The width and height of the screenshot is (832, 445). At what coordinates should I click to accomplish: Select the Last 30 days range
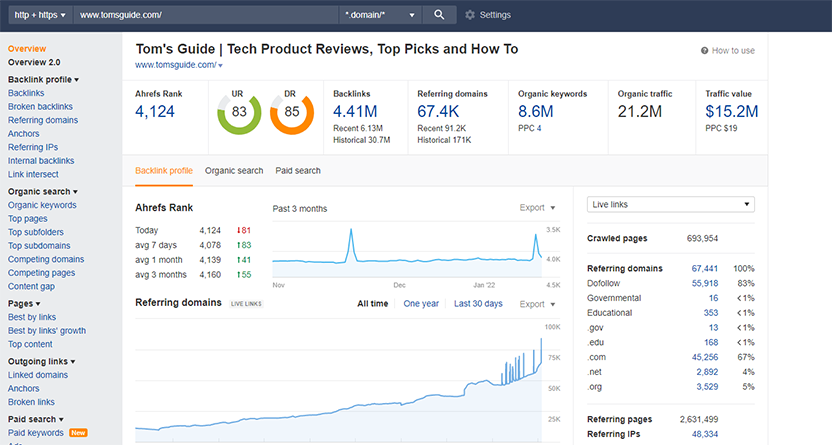pos(478,304)
